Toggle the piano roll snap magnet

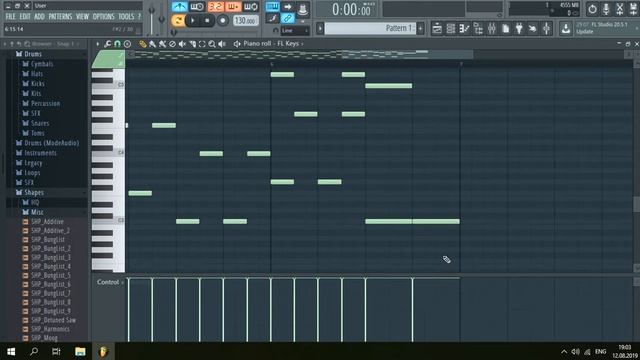(117, 44)
